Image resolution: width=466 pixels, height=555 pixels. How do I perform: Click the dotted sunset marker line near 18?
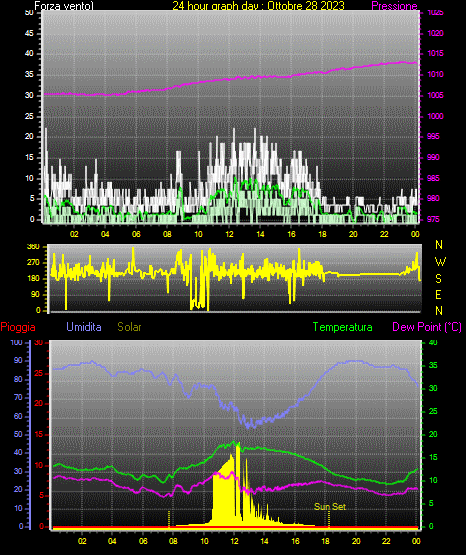[329, 519]
